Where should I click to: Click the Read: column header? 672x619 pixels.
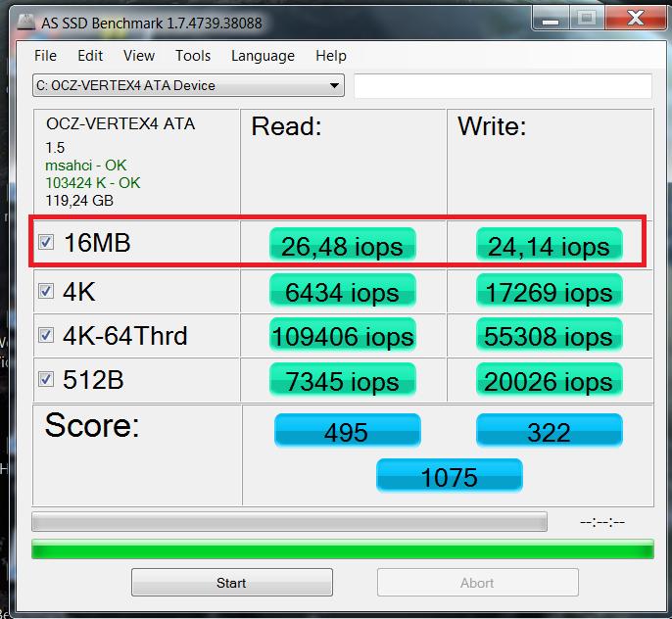coord(286,126)
